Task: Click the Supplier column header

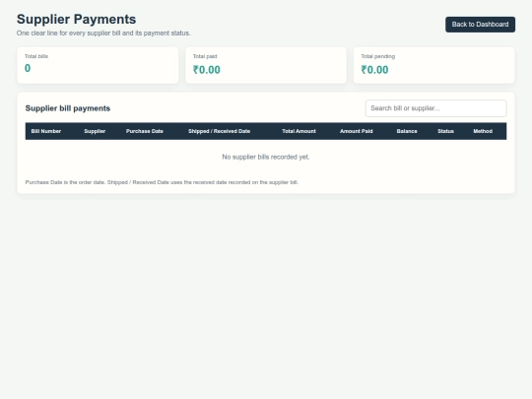Action: (x=95, y=131)
